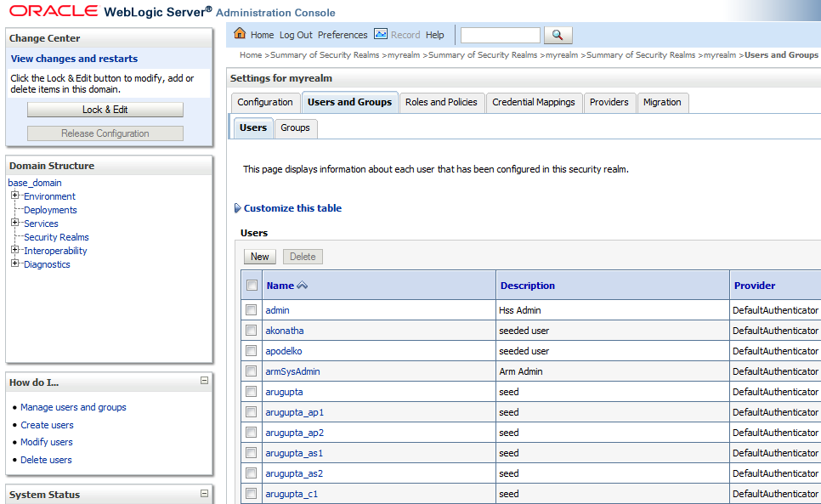
Task: Expand the Environment tree node
Action: click(15, 196)
